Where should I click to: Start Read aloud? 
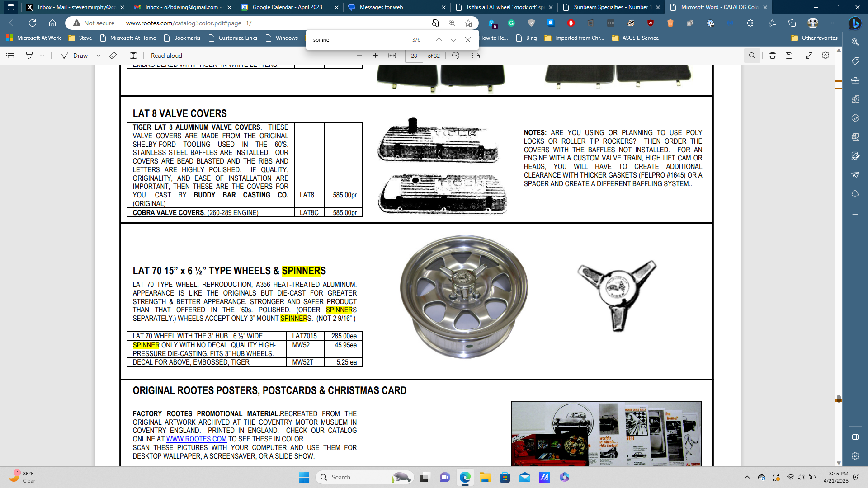(166, 56)
